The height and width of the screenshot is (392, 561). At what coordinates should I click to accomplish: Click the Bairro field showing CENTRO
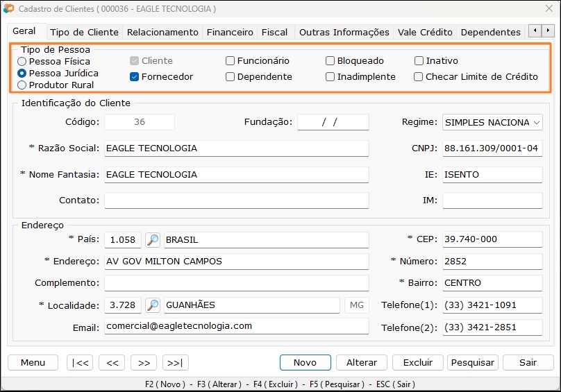492,283
